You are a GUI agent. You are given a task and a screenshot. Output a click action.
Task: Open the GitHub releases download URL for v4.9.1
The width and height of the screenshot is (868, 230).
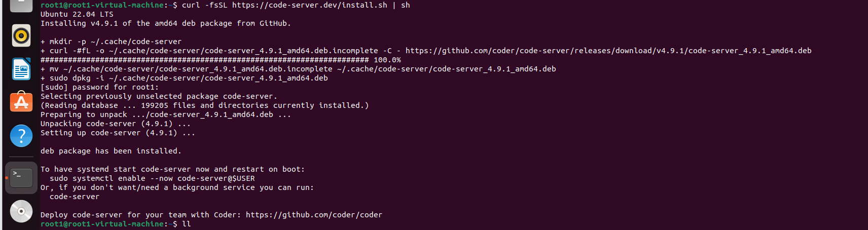click(608, 51)
